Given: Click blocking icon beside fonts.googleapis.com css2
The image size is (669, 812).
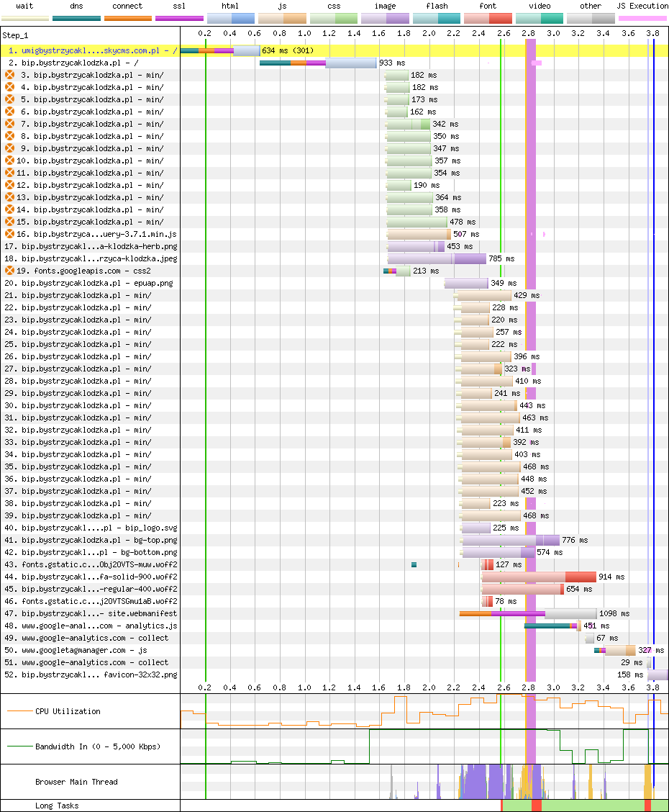Looking at the screenshot, I should 9,271.
